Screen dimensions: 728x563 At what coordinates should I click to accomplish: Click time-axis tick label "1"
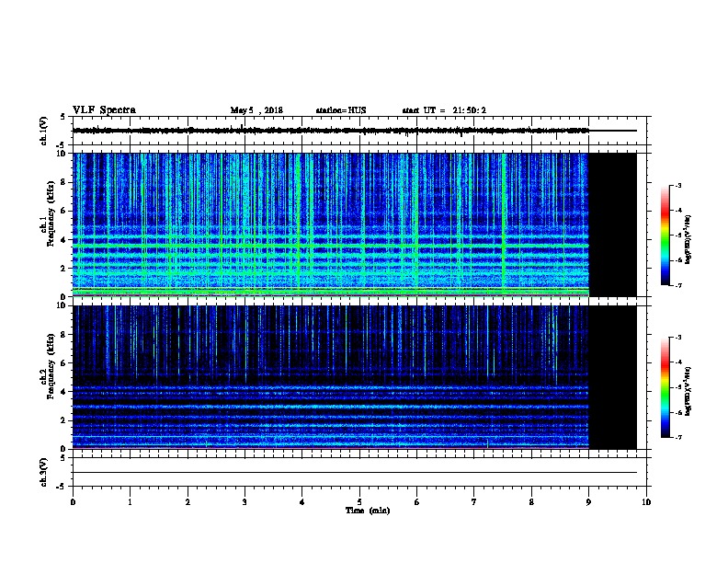[130, 501]
